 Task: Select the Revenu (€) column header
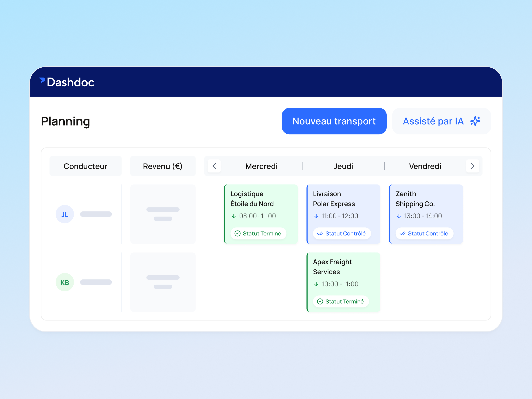tap(163, 166)
